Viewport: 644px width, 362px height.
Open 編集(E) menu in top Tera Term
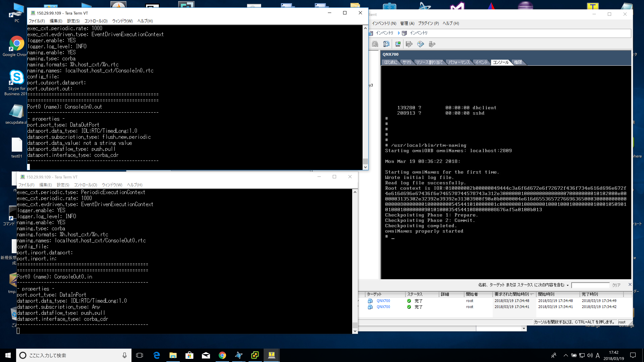coord(56,21)
